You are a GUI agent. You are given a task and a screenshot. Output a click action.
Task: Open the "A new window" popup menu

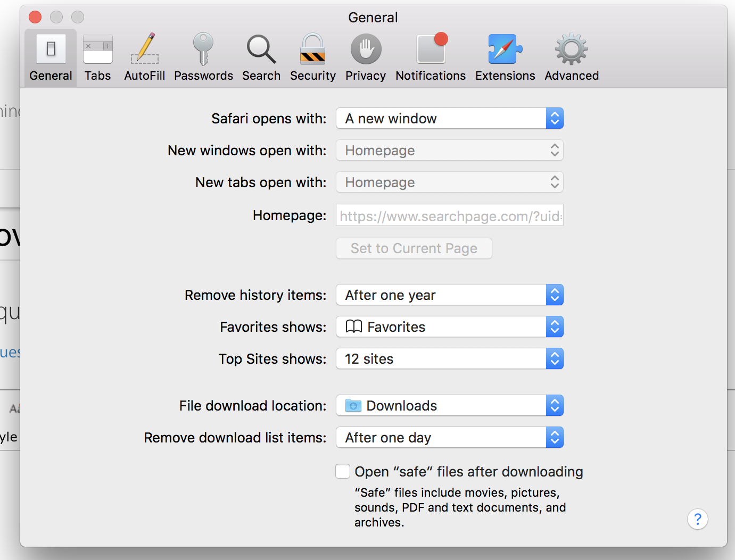pos(450,118)
